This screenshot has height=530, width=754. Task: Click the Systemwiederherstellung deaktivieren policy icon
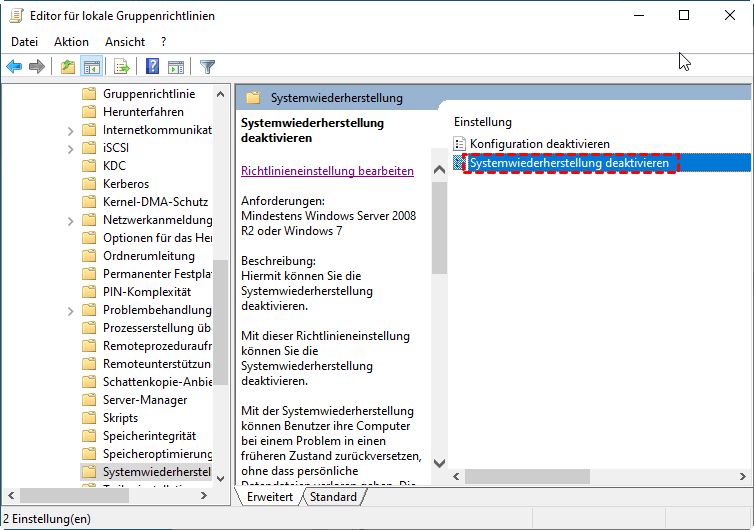point(458,163)
